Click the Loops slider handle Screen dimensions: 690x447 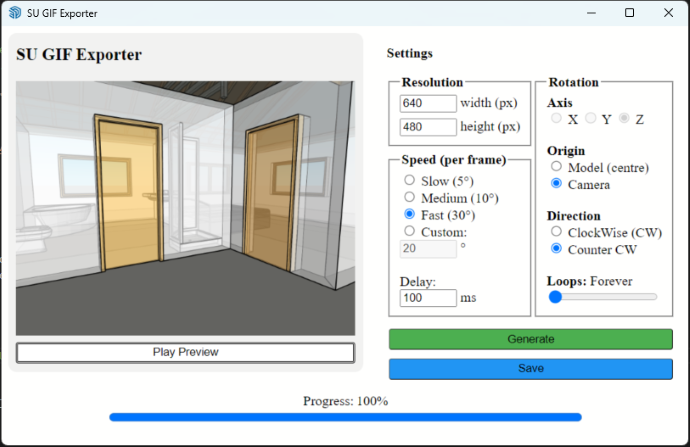pyautogui.click(x=556, y=297)
